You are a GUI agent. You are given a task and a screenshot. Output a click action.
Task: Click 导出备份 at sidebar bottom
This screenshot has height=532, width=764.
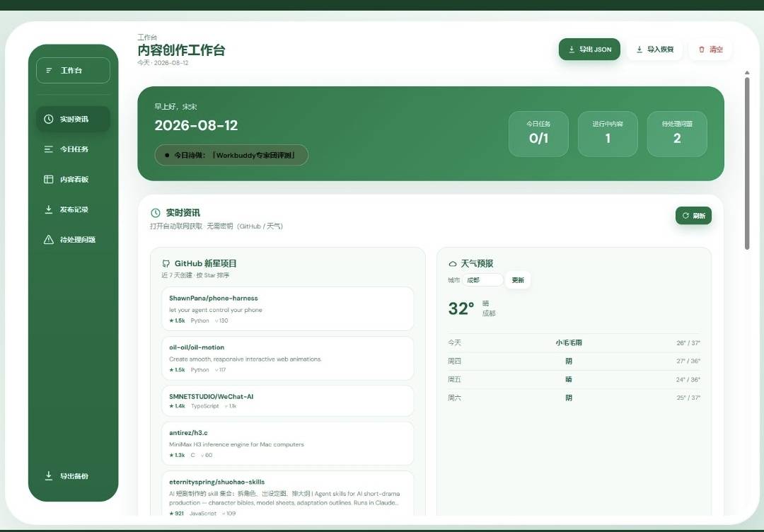(73, 476)
